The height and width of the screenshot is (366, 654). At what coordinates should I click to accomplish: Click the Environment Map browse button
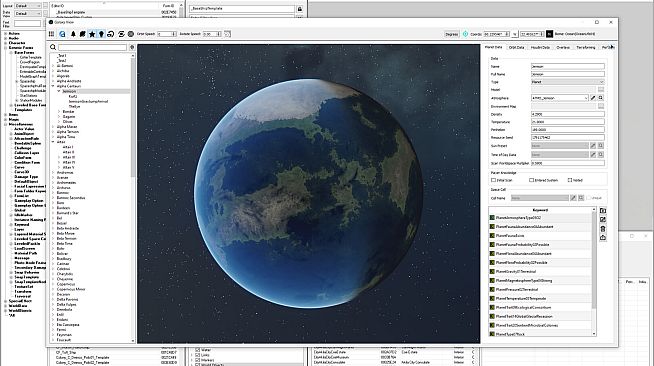click(x=601, y=106)
